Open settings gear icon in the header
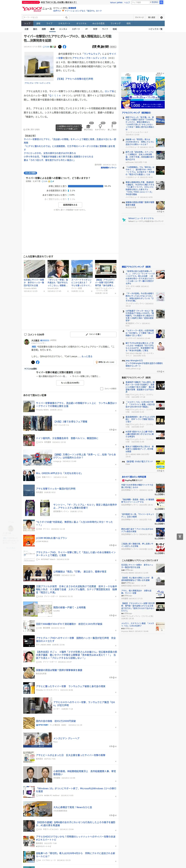Viewport: 186px width, 868px height. click(161, 17)
